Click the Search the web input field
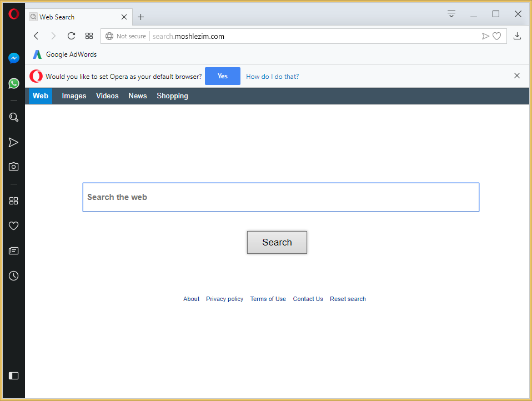 280,197
